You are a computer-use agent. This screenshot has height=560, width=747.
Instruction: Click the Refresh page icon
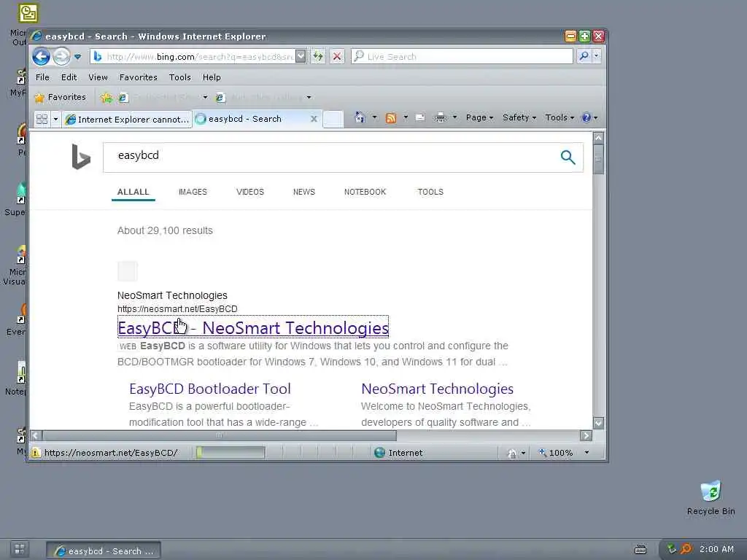tap(318, 57)
